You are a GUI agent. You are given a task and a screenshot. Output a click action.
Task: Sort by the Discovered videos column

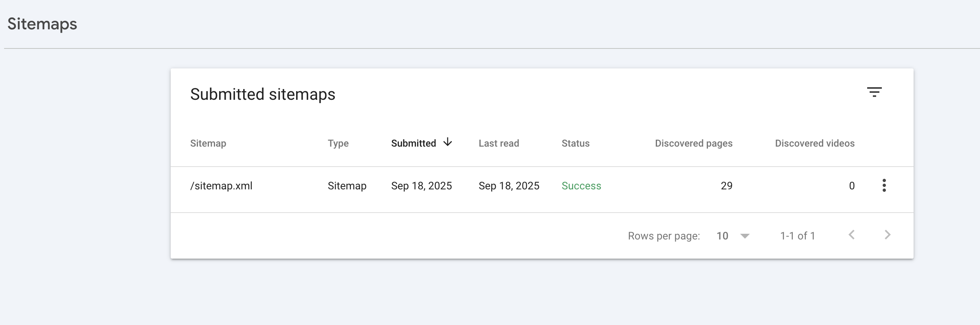pos(815,143)
